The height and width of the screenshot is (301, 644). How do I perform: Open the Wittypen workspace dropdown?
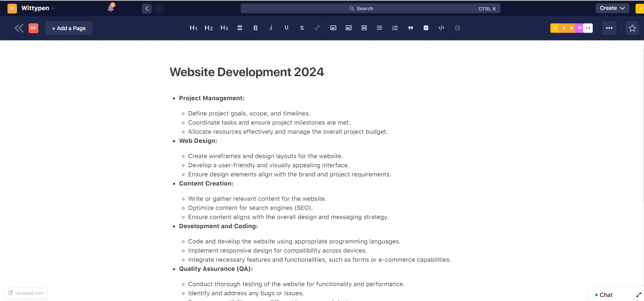[x=38, y=8]
